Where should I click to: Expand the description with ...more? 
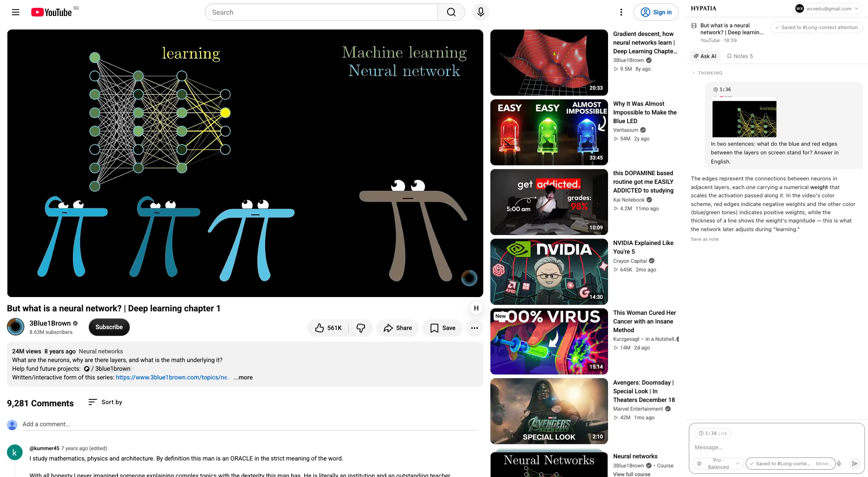coord(243,377)
